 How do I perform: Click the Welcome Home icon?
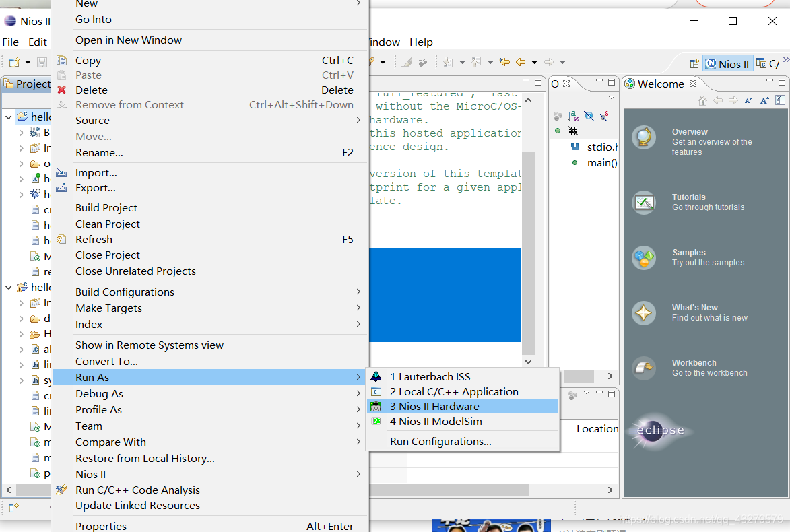coord(702,100)
